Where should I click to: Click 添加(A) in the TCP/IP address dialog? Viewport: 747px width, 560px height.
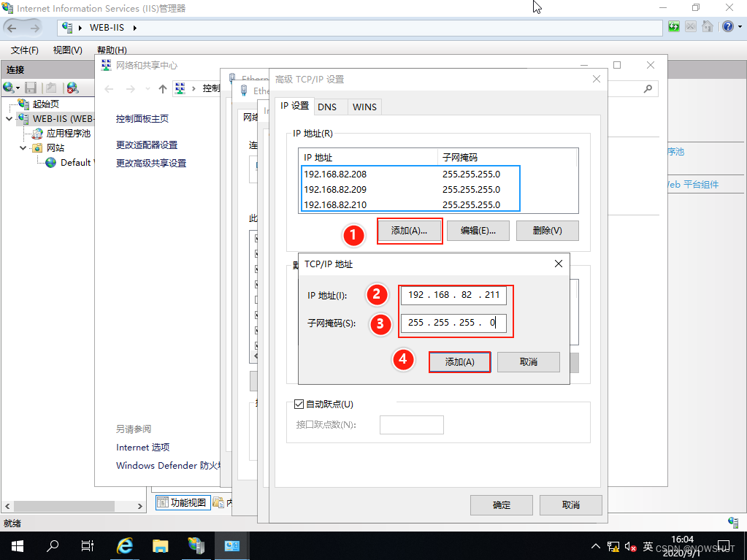tap(459, 361)
